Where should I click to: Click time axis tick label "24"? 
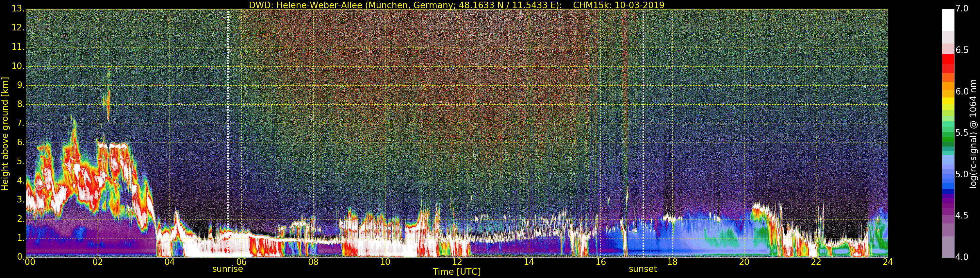[x=888, y=262]
